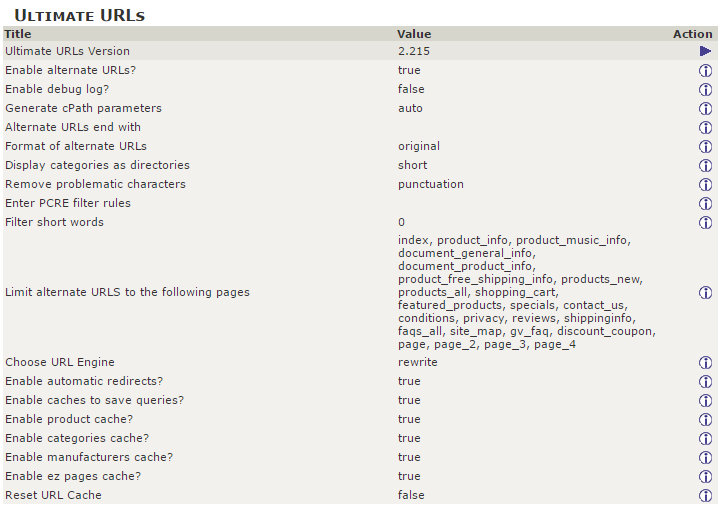Click info icon for Display categories as directories

pyautogui.click(x=705, y=165)
